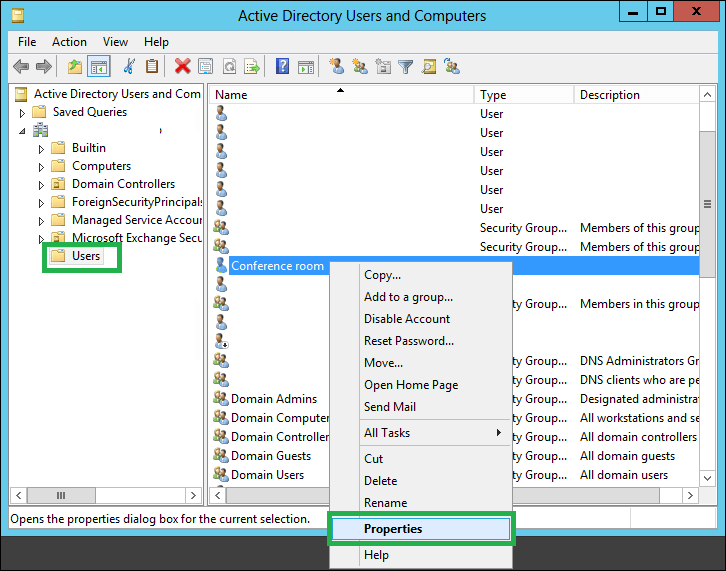Click the Export List toolbar icon
726x571 pixels.
point(252,67)
